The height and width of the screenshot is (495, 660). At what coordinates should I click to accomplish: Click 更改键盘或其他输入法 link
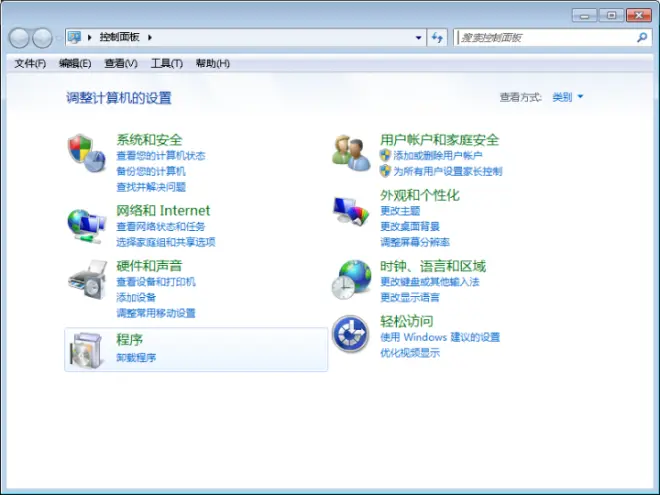tap(430, 282)
